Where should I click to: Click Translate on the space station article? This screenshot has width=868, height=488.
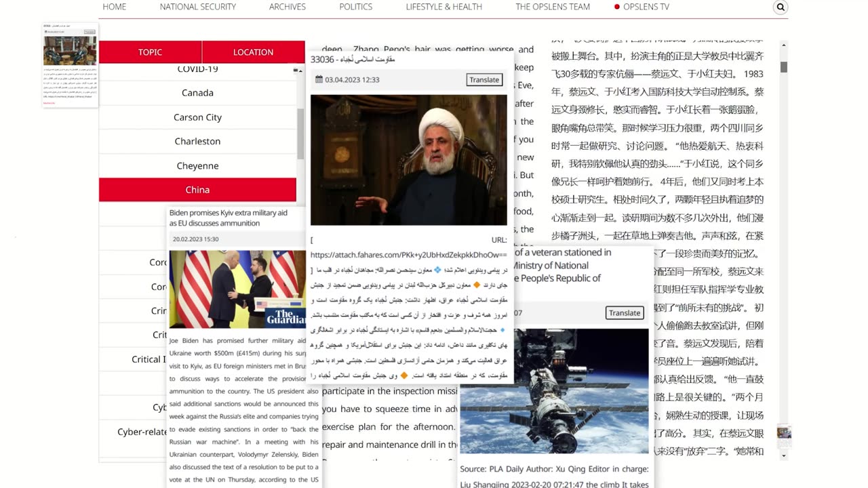tap(625, 312)
